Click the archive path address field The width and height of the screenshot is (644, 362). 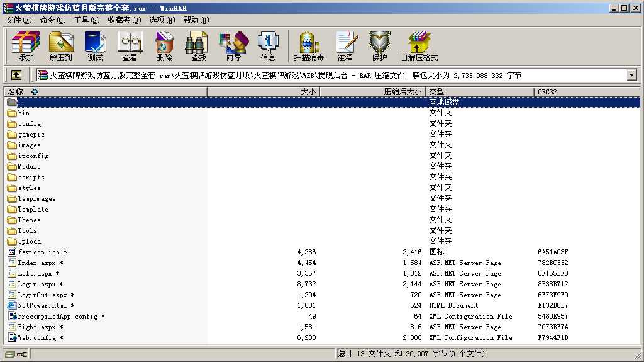(331, 76)
